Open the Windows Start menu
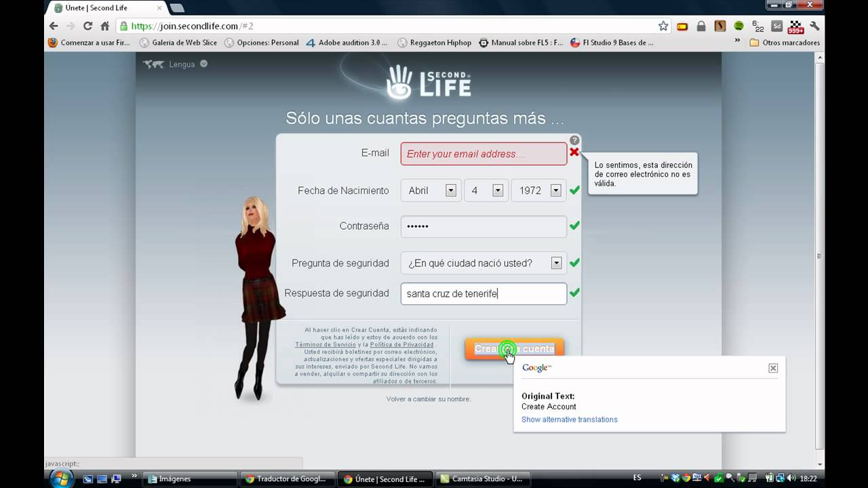Screen dimensions: 868x488 coord(61,478)
